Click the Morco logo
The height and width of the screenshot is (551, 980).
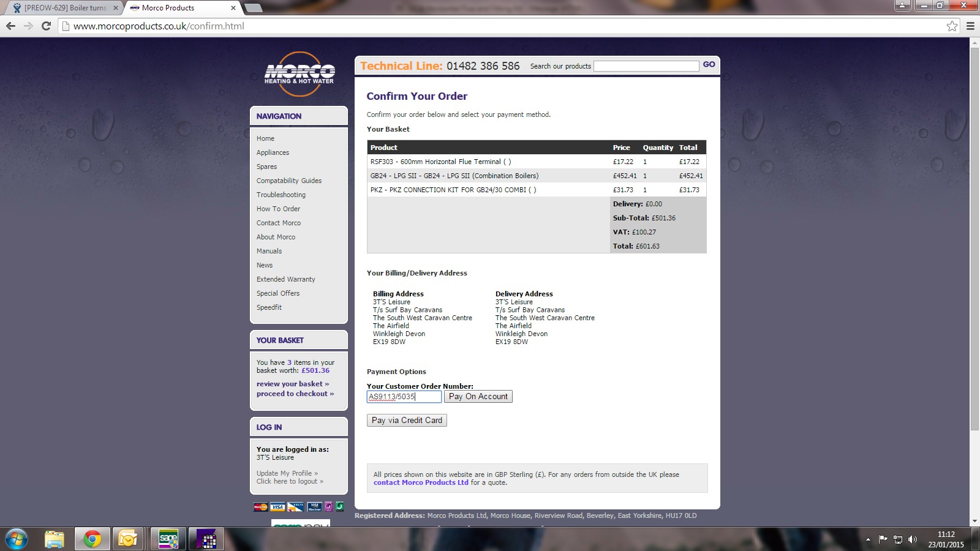(x=300, y=73)
